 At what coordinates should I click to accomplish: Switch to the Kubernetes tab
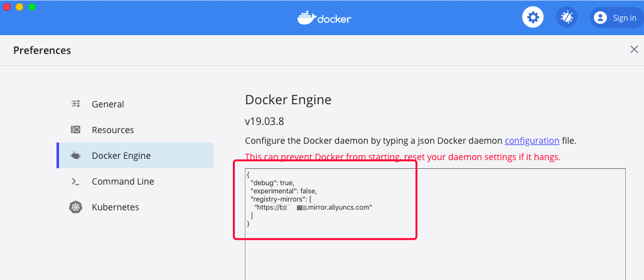135,207
